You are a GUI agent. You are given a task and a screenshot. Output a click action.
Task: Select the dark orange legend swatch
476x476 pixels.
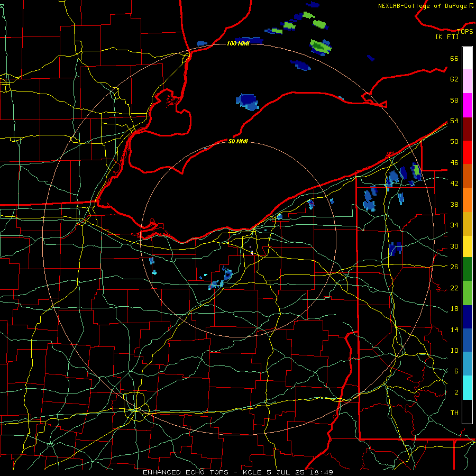[x=467, y=176]
